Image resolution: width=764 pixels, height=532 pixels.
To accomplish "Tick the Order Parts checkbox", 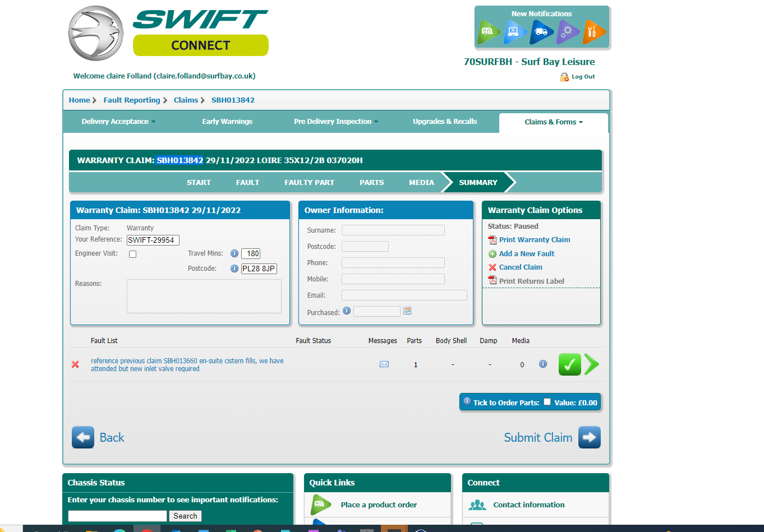I will click(547, 402).
